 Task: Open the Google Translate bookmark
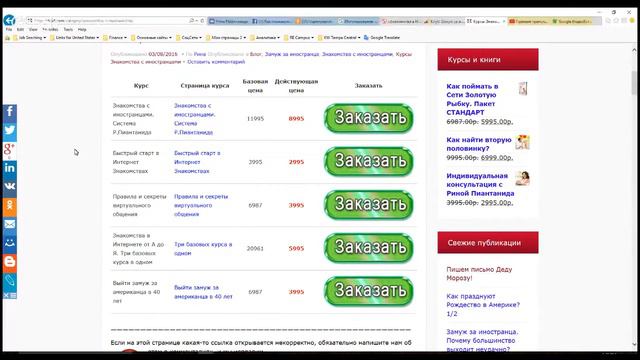pos(382,38)
